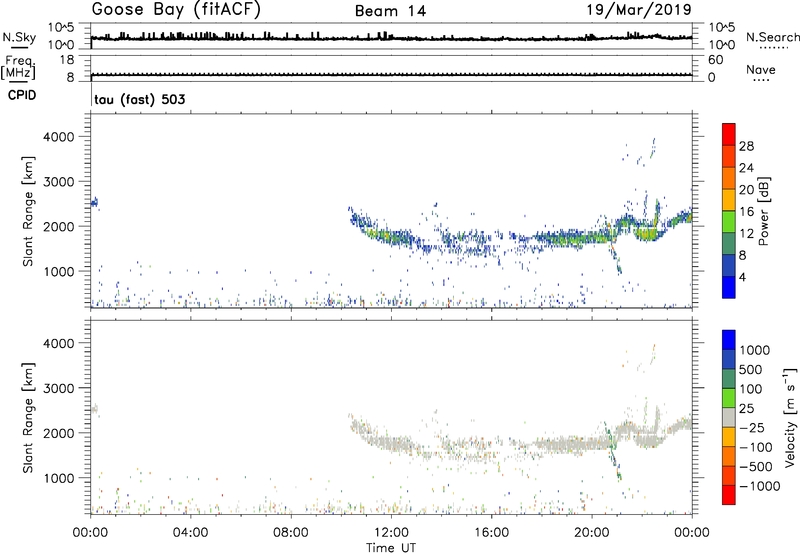Click the gray swatch in the Velocity colorbar

click(729, 417)
